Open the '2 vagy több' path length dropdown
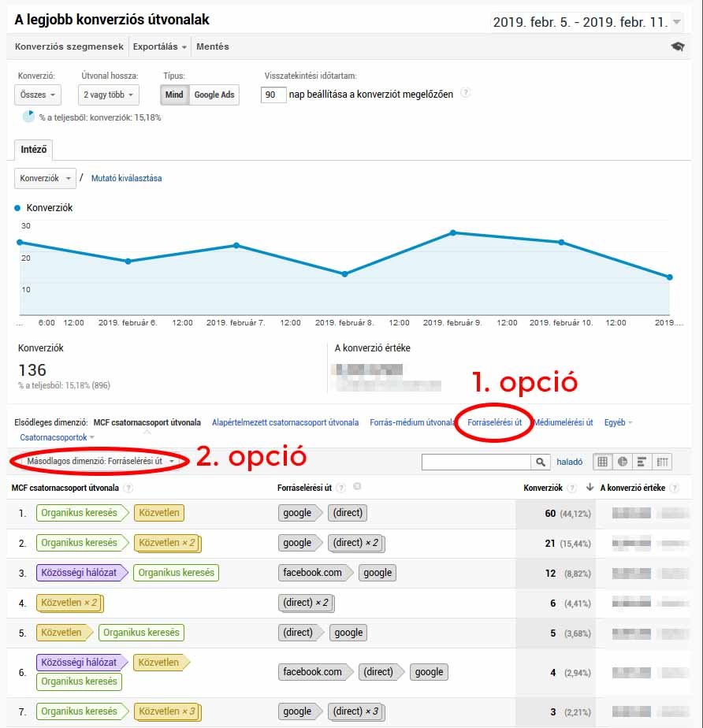The width and height of the screenshot is (703, 728). (110, 95)
